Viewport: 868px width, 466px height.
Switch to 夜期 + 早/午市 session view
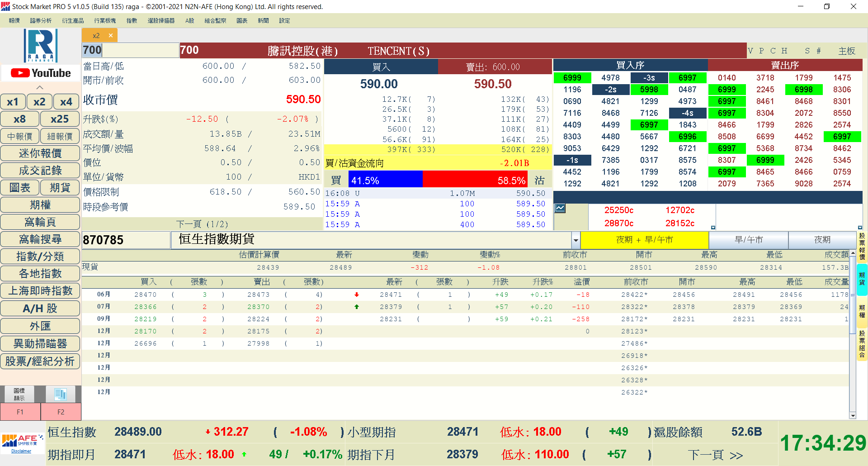[644, 240]
